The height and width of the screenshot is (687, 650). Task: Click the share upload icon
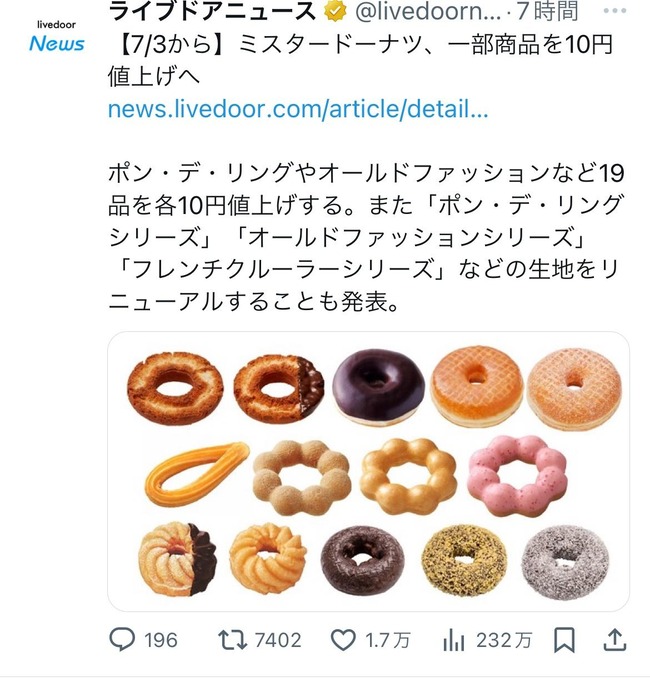pyautogui.click(x=617, y=639)
